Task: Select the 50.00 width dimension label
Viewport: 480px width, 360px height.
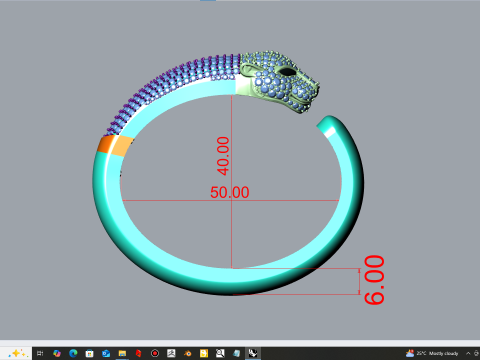Action: click(230, 192)
